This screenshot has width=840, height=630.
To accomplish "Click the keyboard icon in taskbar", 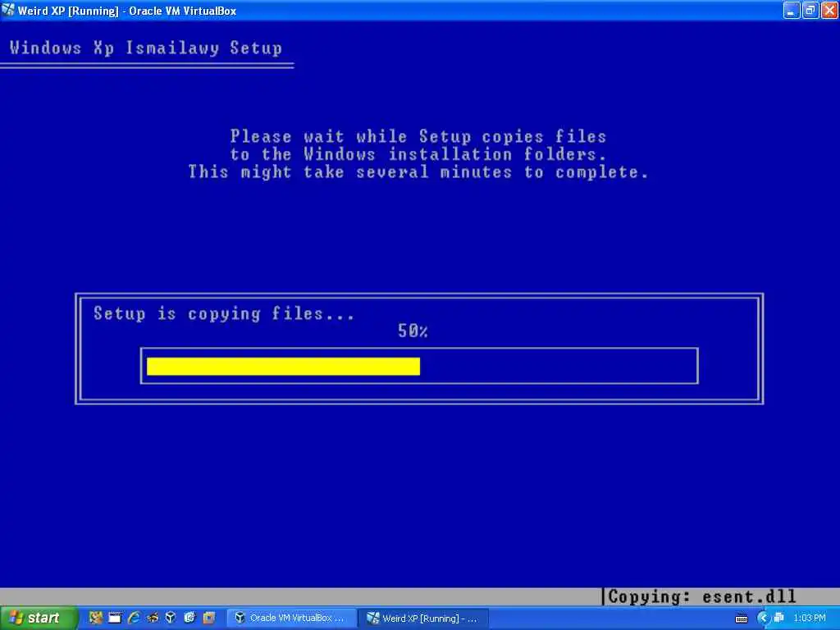I will 742,619.
